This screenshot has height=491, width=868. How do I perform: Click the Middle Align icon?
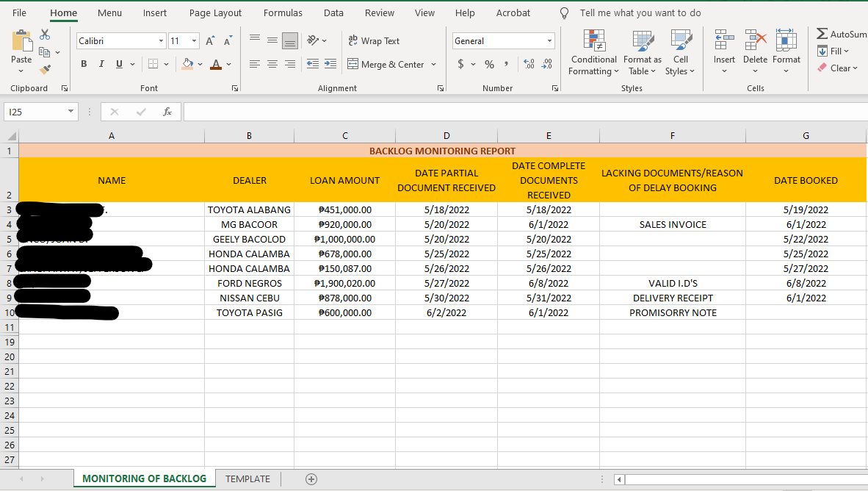(x=272, y=40)
